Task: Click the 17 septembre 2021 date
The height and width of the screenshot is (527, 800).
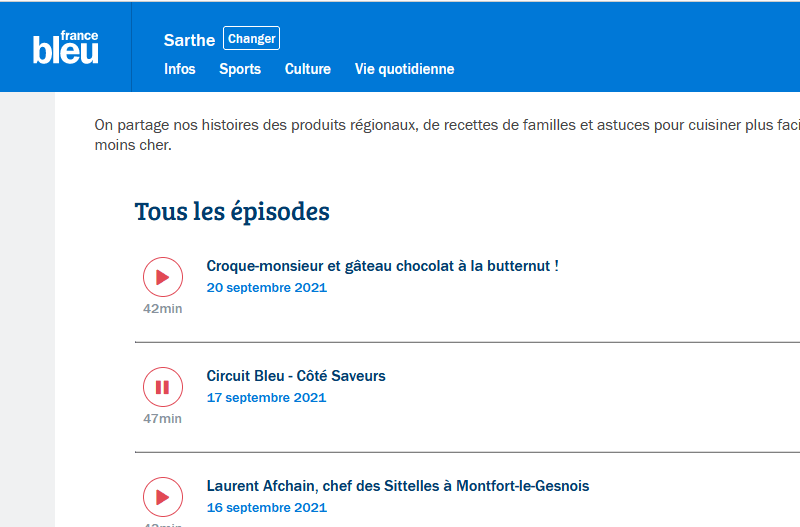Action: point(266,398)
